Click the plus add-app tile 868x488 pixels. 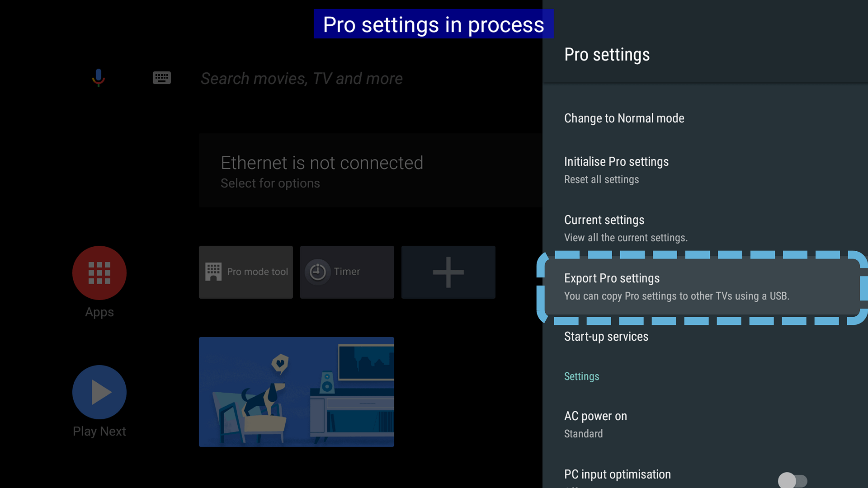coord(448,272)
